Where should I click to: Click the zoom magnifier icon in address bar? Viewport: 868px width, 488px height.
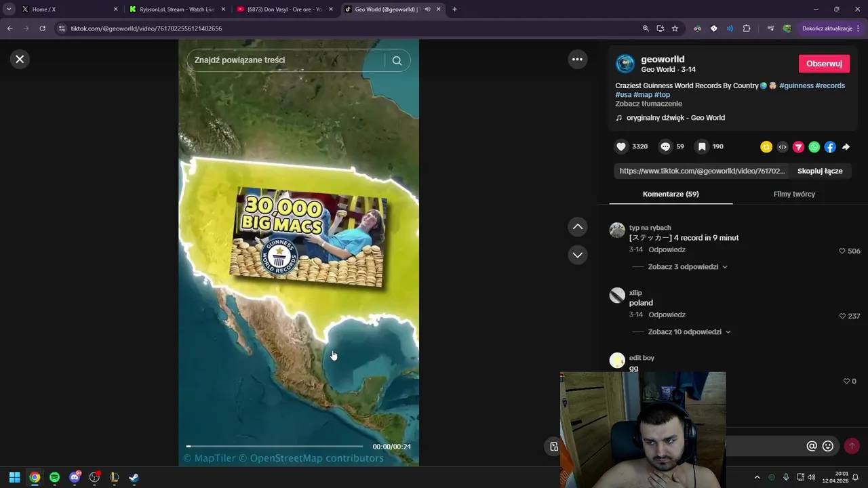coord(646,28)
